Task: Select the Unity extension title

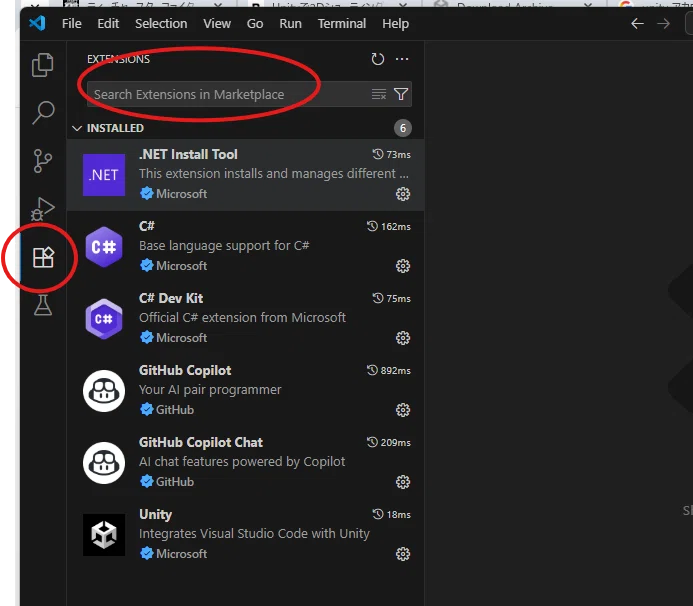Action: pyautogui.click(x=156, y=515)
